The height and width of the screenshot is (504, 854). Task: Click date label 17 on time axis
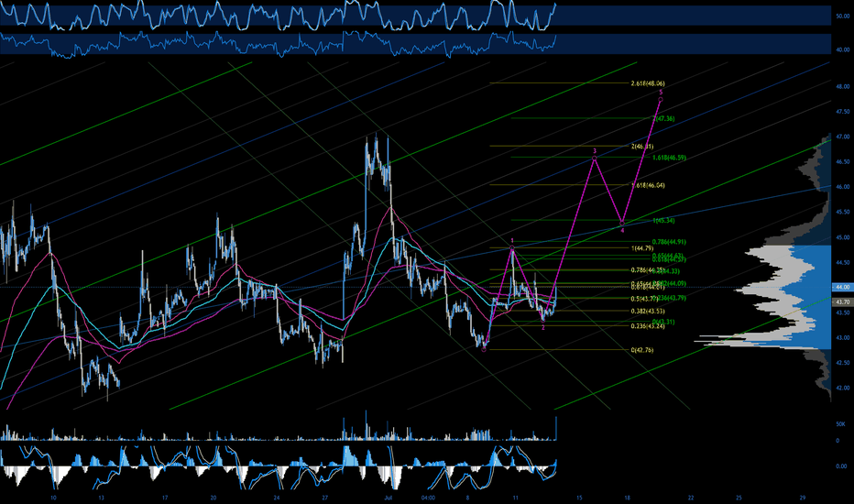coord(165,498)
